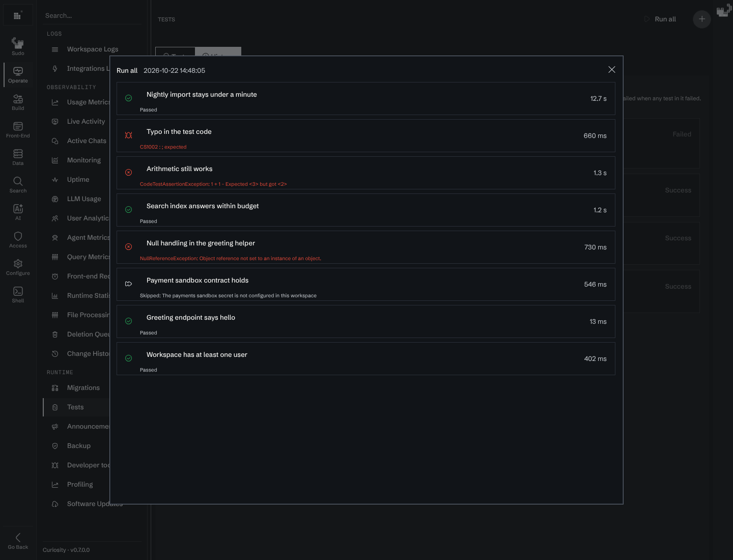This screenshot has width=733, height=560.
Task: Open the Nightly import stays under a minute result
Action: click(366, 99)
